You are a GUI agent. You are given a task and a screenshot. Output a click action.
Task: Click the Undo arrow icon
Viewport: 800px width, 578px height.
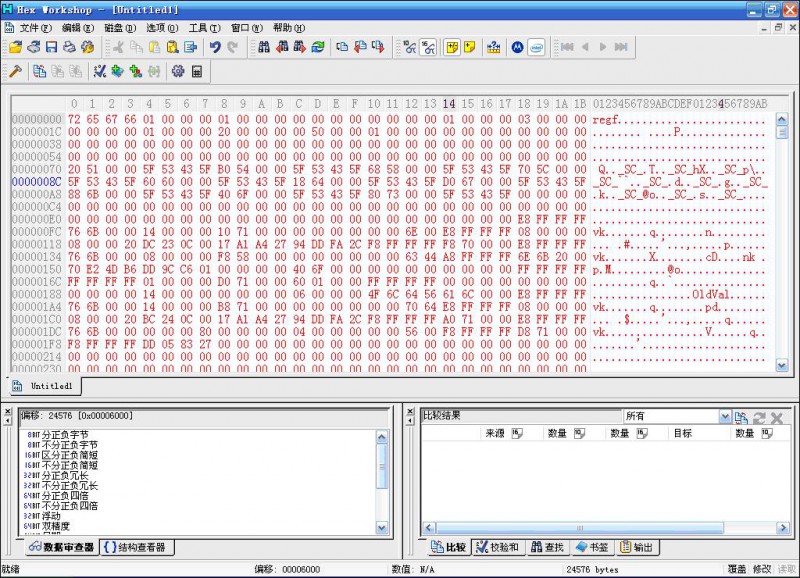(215, 47)
